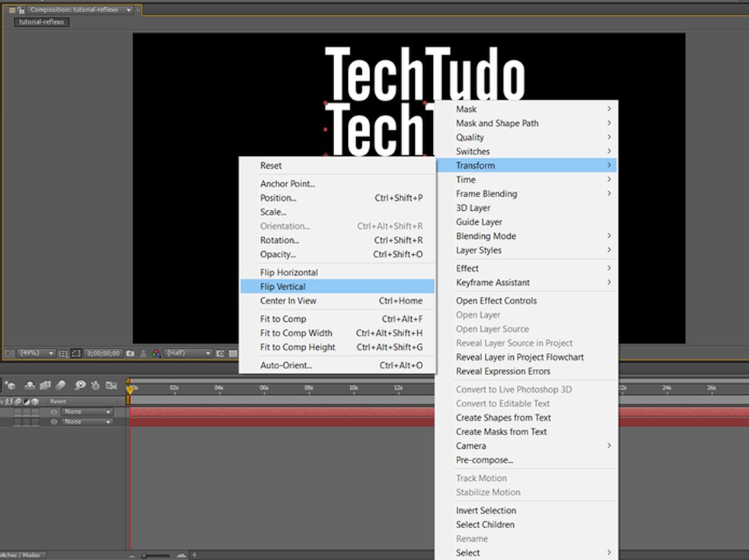Click the timeline zoom slider handle

coord(143,555)
